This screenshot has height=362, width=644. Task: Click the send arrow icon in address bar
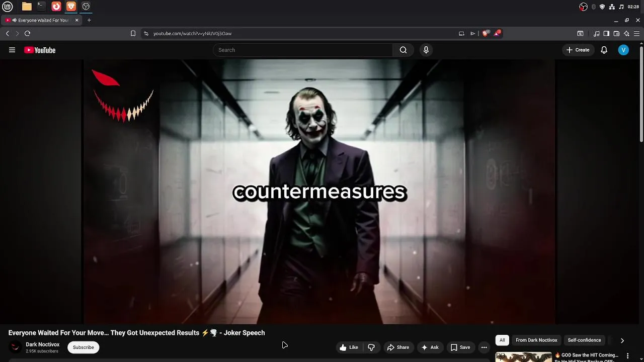point(472,33)
